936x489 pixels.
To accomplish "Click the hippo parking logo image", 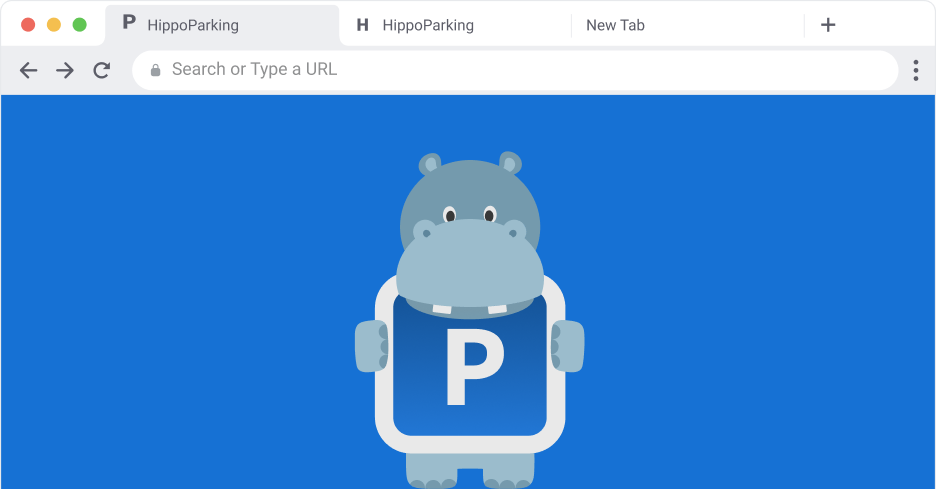I will pyautogui.click(x=470, y=320).
